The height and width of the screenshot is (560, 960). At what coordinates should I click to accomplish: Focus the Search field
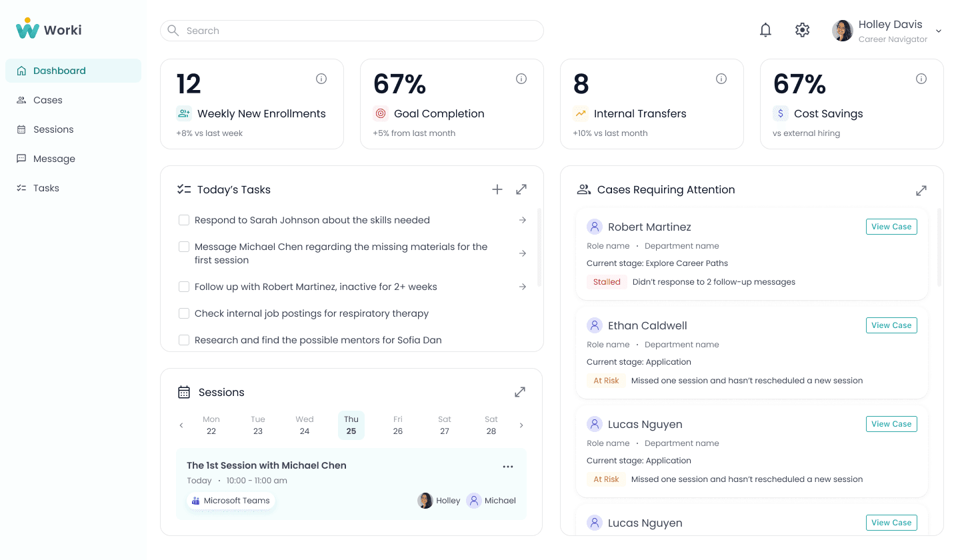pyautogui.click(x=352, y=31)
